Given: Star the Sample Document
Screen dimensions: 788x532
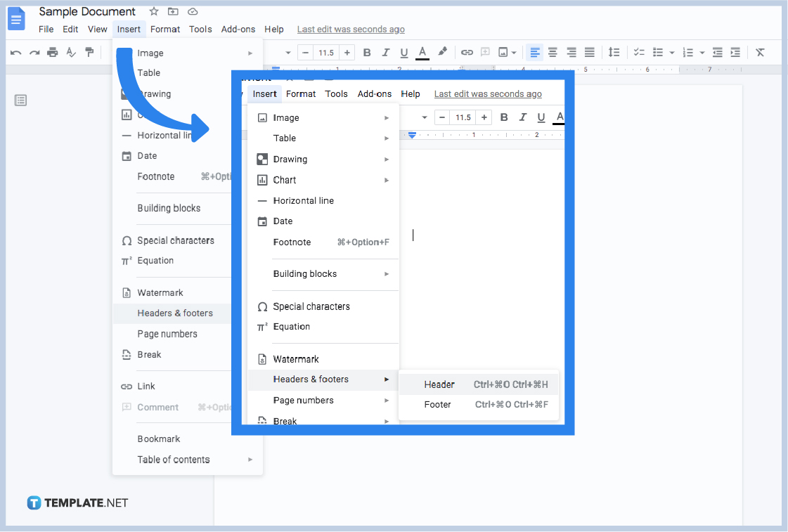Looking at the screenshot, I should click(153, 11).
